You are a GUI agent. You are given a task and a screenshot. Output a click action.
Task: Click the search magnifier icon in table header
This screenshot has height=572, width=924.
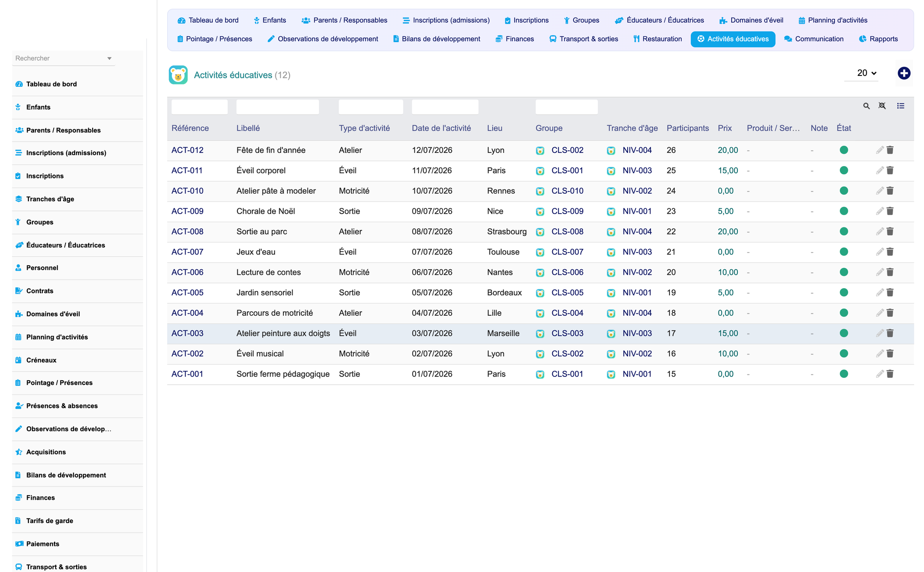click(x=866, y=106)
